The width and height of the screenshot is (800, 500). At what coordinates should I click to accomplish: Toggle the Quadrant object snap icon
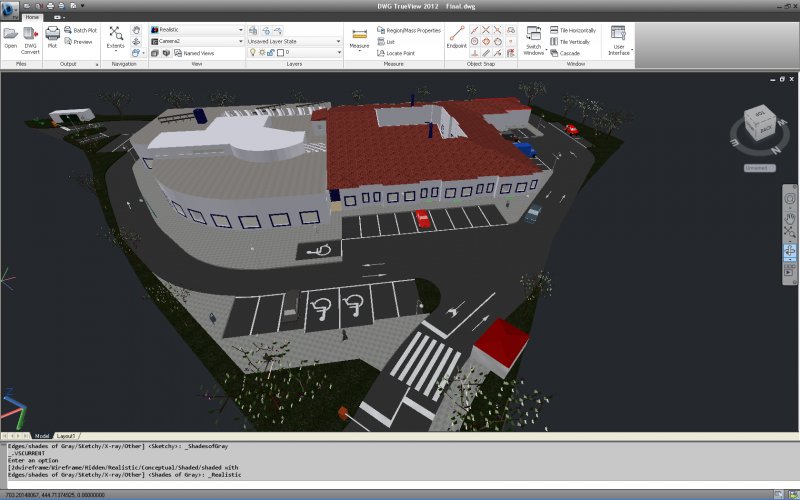(486, 41)
